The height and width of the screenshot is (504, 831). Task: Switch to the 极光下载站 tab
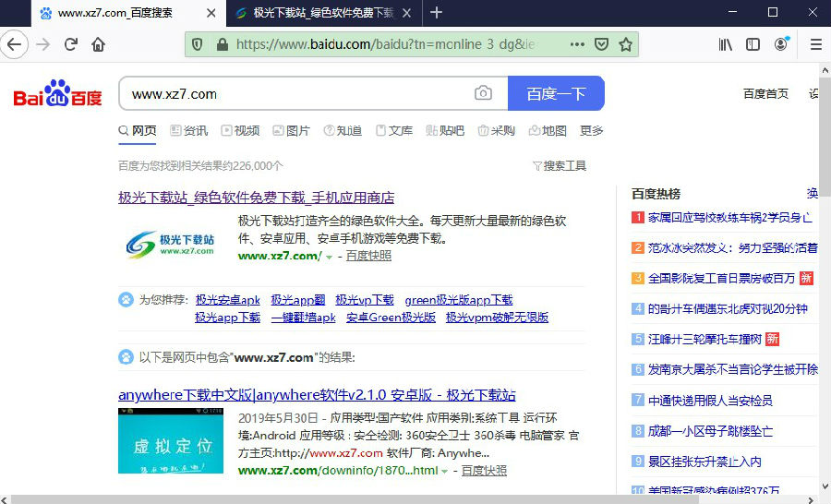point(324,13)
